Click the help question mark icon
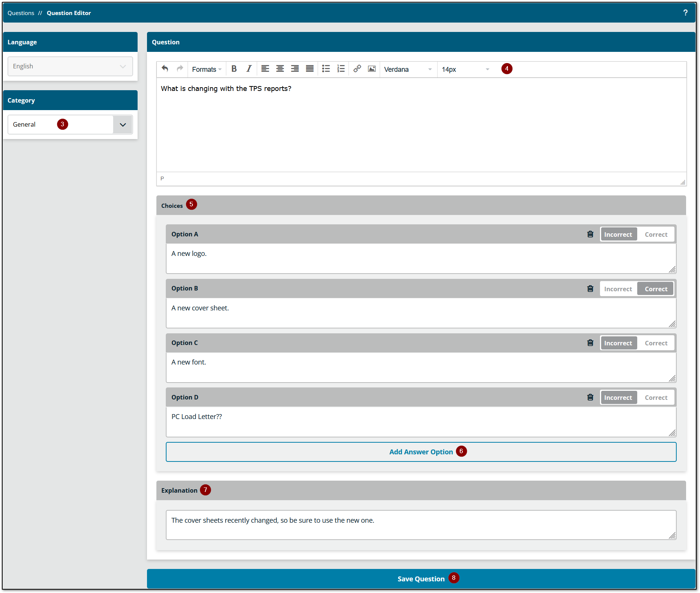The width and height of the screenshot is (700, 593). click(685, 12)
